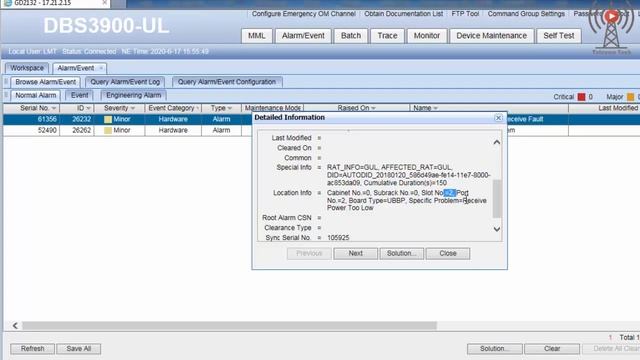Close the Alarm/Event workspace tab
This screenshot has height=360, width=640.
101,68
